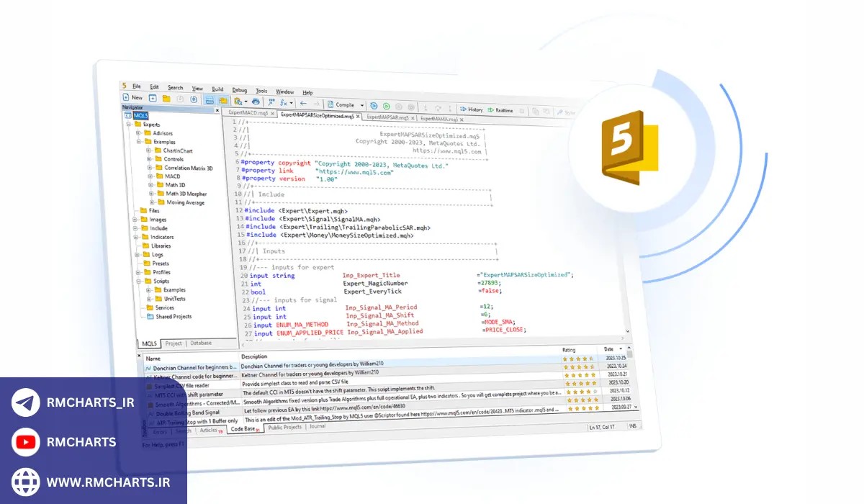This screenshot has height=504, width=864.
Task: Select the Project tab in Navigator
Action: tap(174, 343)
